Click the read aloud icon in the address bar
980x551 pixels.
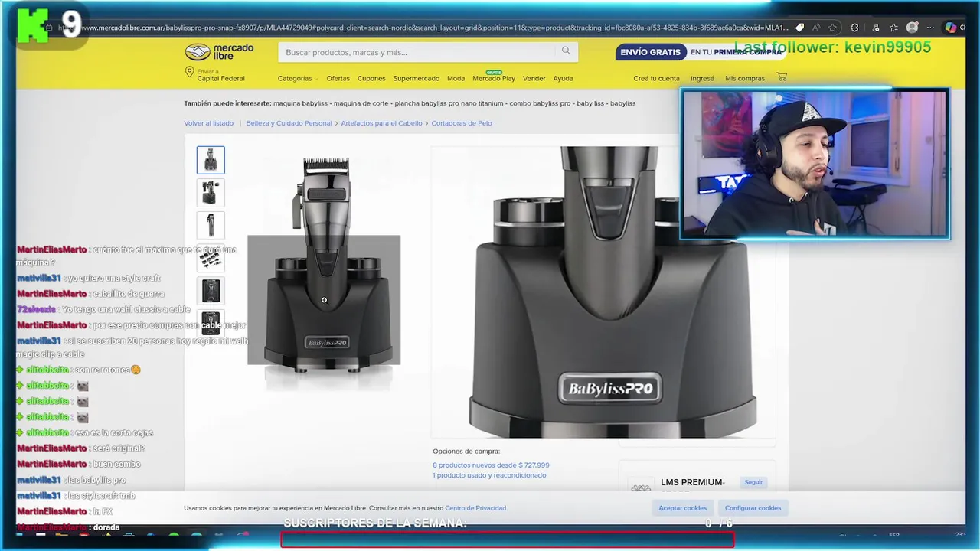[816, 28]
